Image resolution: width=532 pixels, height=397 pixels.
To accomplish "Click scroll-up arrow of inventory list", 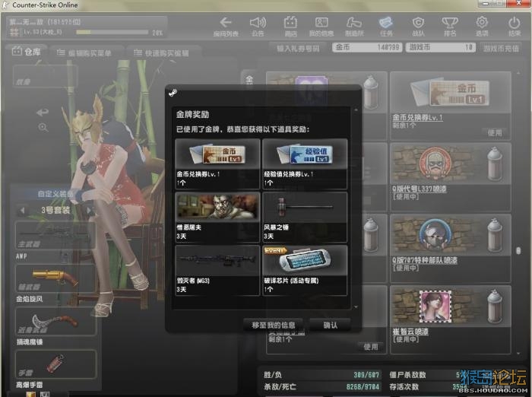I will click(518, 73).
